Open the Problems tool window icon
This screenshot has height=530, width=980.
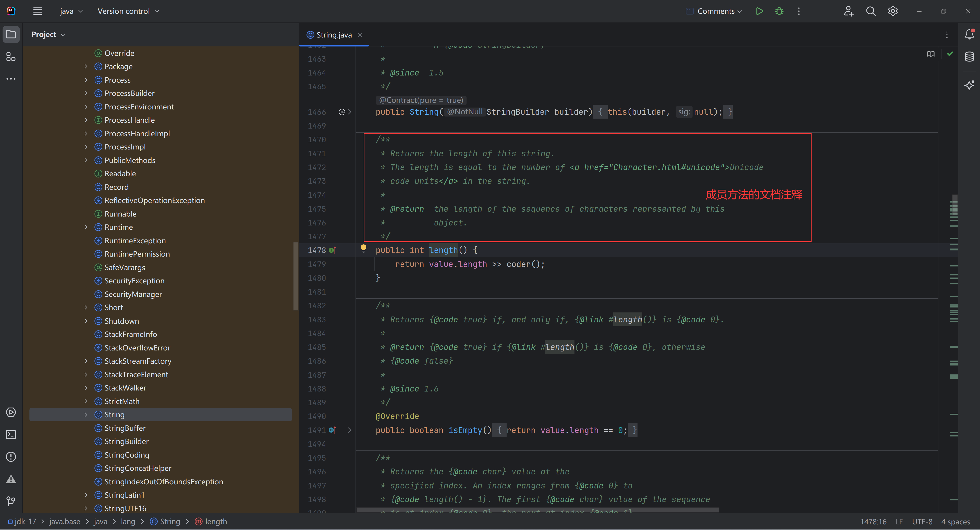[x=11, y=457]
